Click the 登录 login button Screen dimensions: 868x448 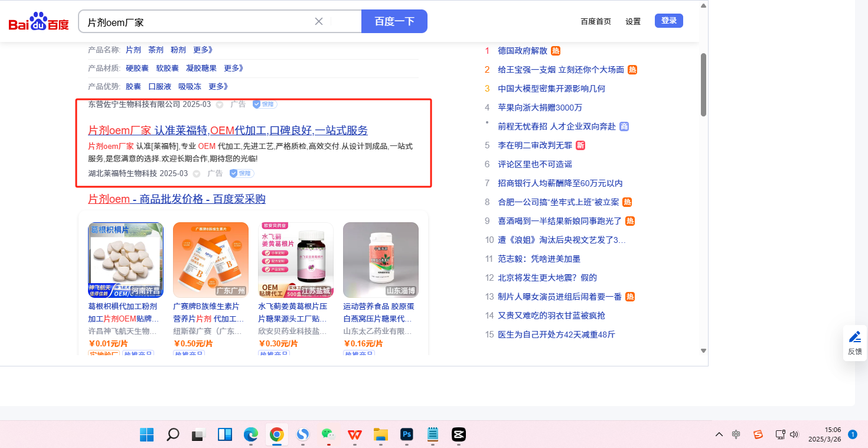[x=669, y=21]
